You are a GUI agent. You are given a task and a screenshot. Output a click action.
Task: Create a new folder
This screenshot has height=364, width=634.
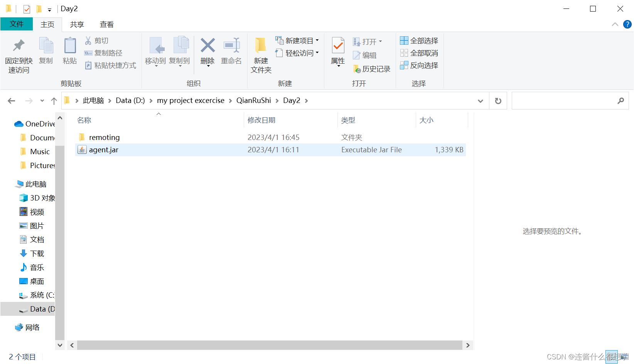(x=261, y=55)
